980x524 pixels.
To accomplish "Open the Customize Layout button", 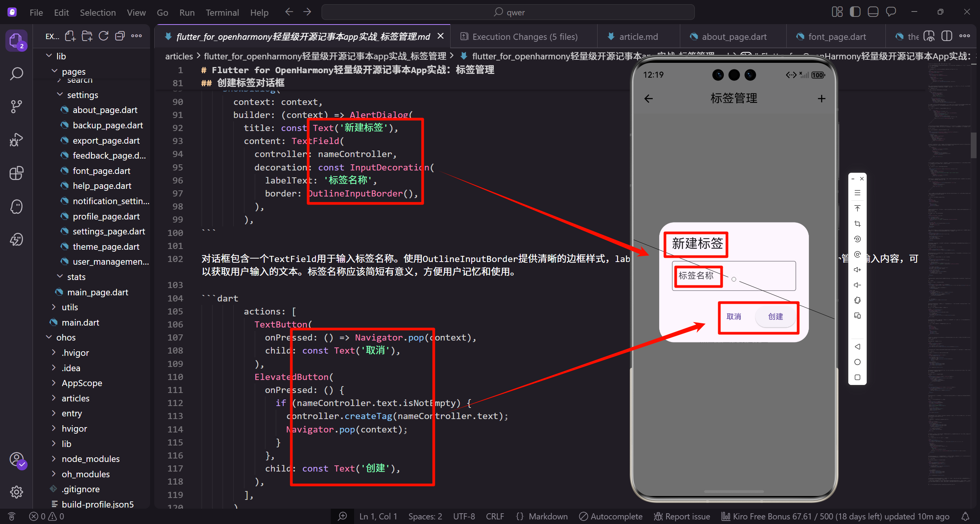I will point(837,12).
